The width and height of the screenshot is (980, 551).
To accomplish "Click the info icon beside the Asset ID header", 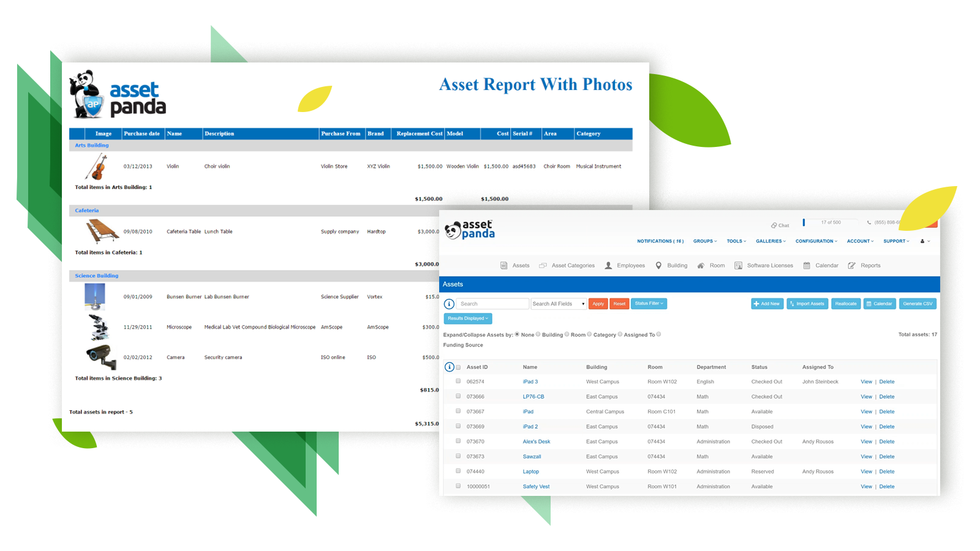I will pyautogui.click(x=449, y=367).
